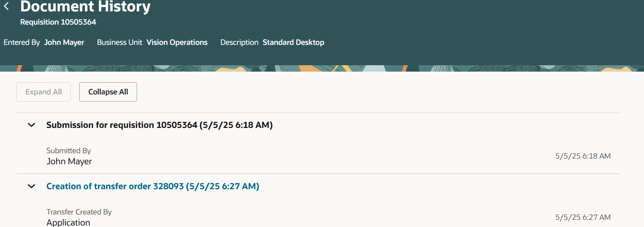Image resolution: width=644 pixels, height=227 pixels.
Task: Select the Description value Standard Desktop
Action: point(293,42)
